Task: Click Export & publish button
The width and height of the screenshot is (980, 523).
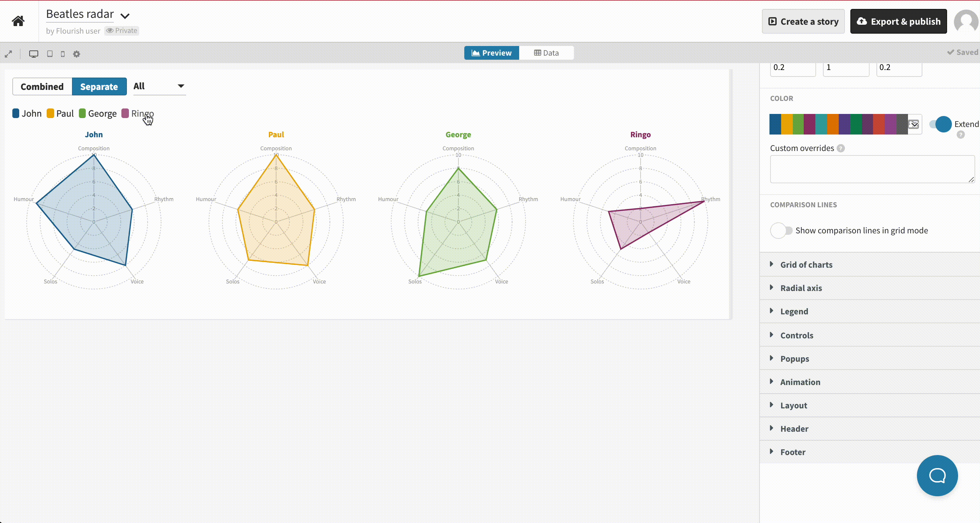Action: 898,22
